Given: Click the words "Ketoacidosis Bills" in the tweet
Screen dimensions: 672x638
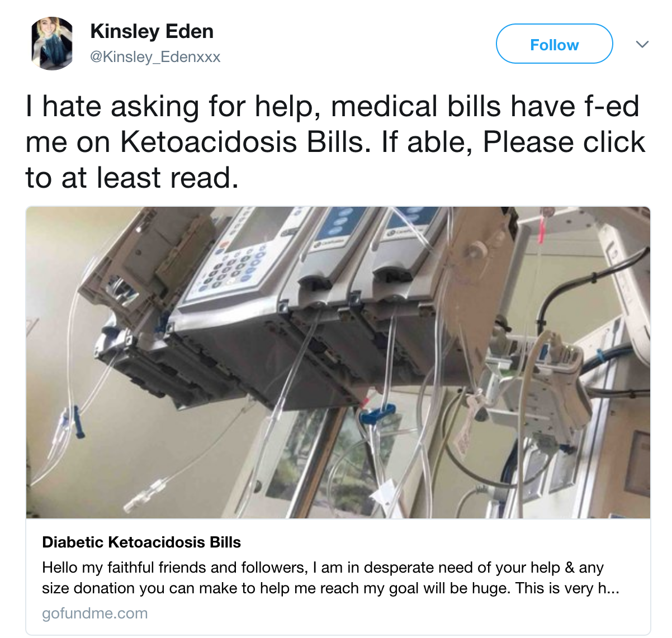Looking at the screenshot, I should pyautogui.click(x=246, y=142).
